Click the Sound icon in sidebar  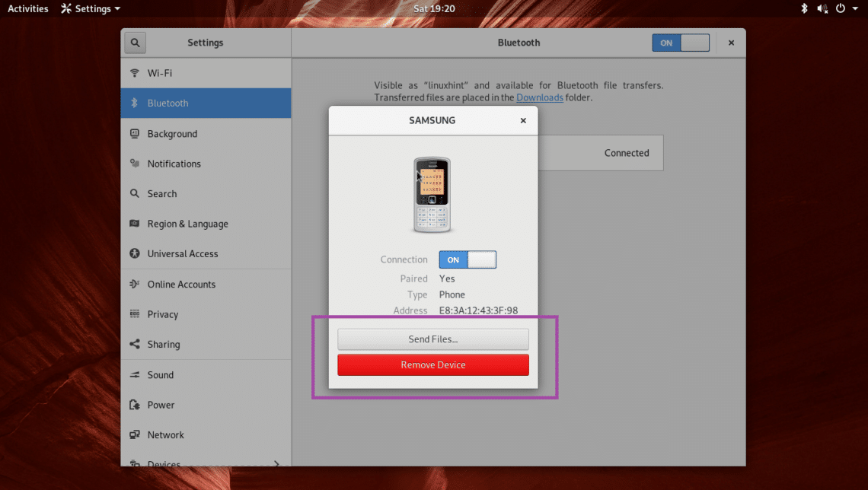[135, 374]
